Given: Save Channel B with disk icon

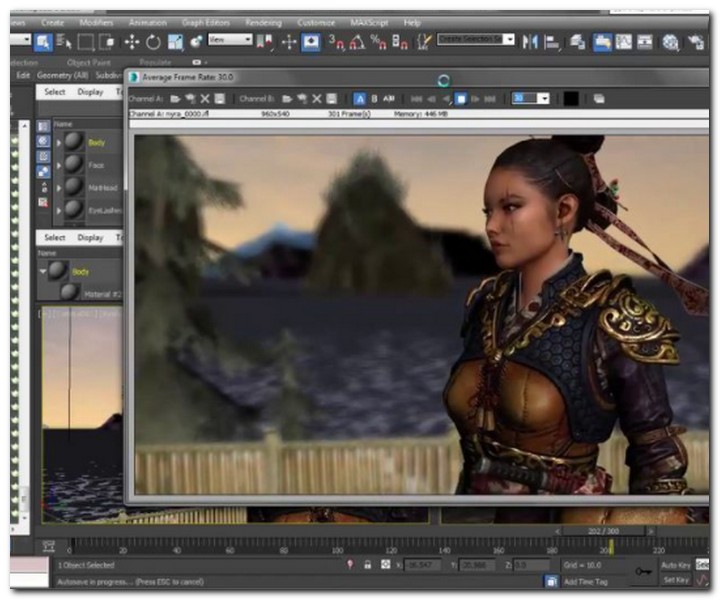Looking at the screenshot, I should point(331,99).
